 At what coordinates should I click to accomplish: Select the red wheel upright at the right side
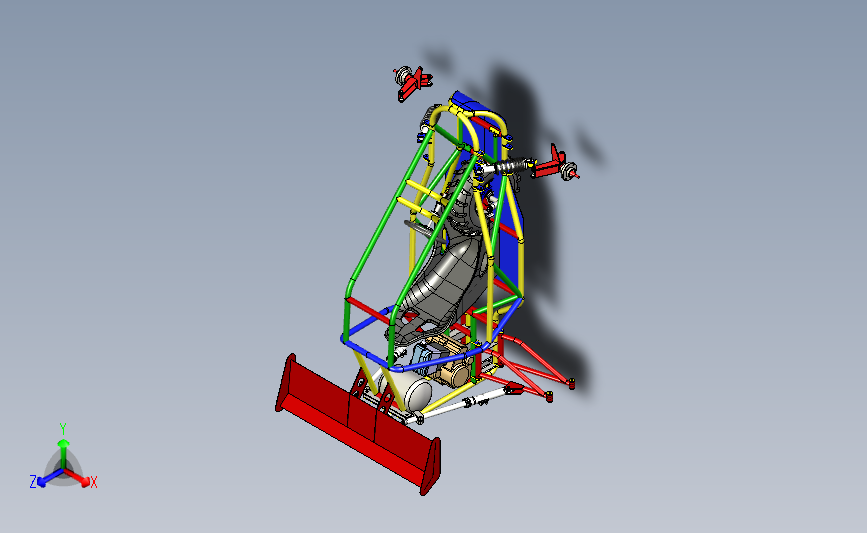pyautogui.click(x=555, y=165)
